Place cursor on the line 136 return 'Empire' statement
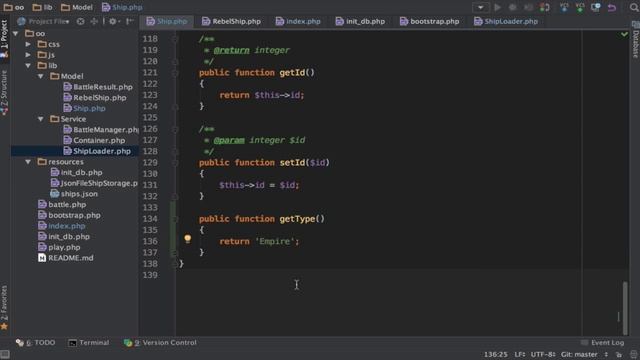 point(259,242)
